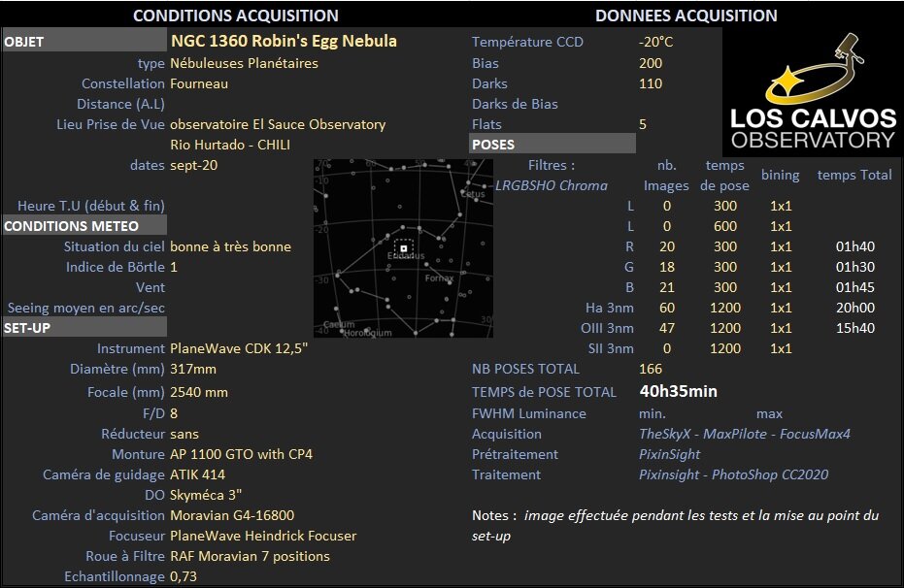Screen dimensions: 904x588
Task: Select sky condition value bonne à très bonne
Action: (x=231, y=246)
